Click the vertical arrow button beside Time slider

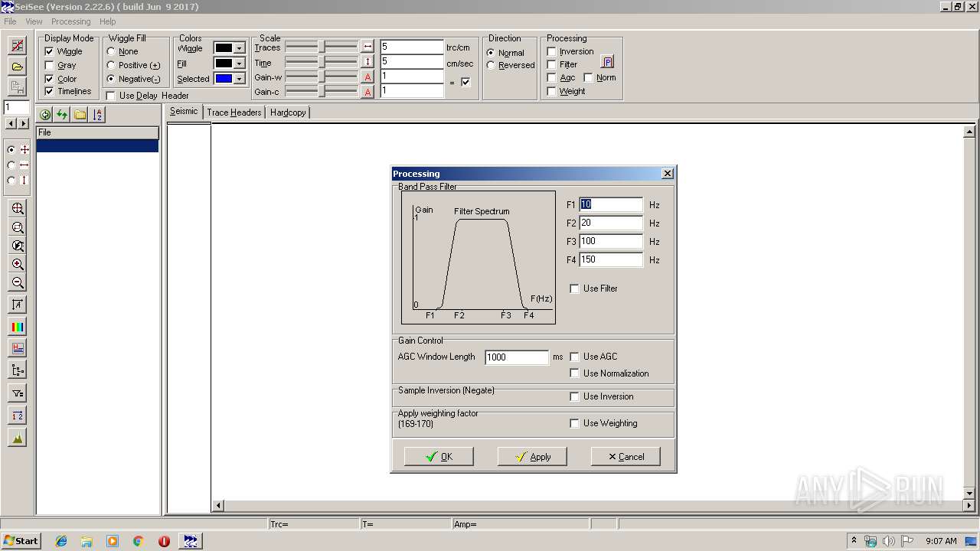click(367, 62)
